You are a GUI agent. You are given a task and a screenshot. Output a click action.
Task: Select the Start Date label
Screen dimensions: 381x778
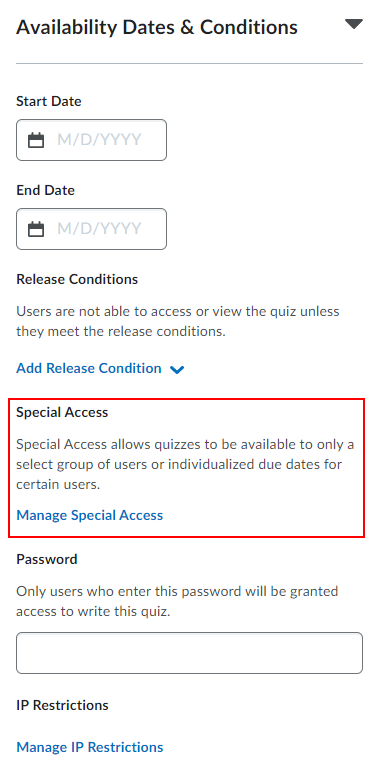tap(49, 101)
